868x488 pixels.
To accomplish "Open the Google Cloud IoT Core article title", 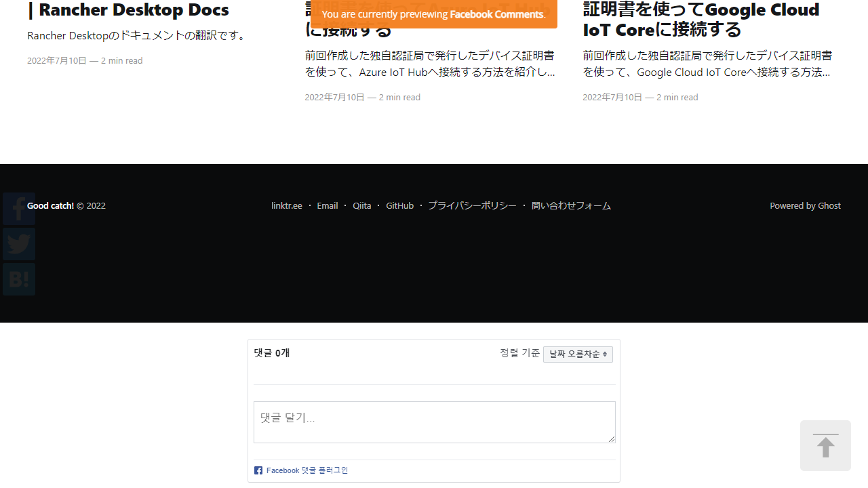I will [701, 20].
